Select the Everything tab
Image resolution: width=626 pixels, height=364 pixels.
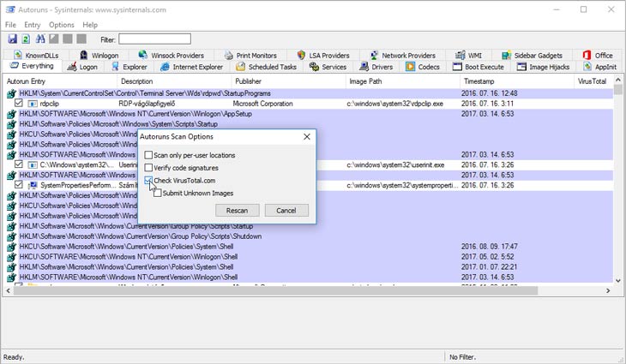tap(32, 66)
